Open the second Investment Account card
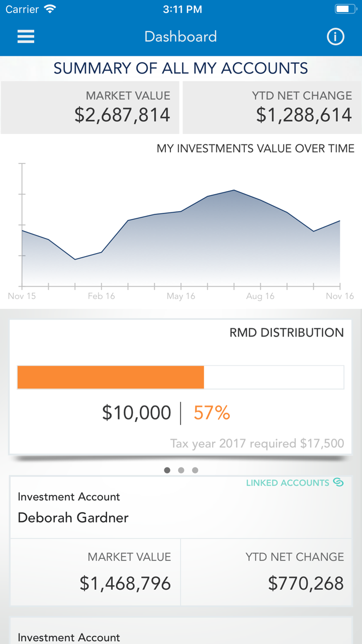362x644 pixels. click(69, 637)
